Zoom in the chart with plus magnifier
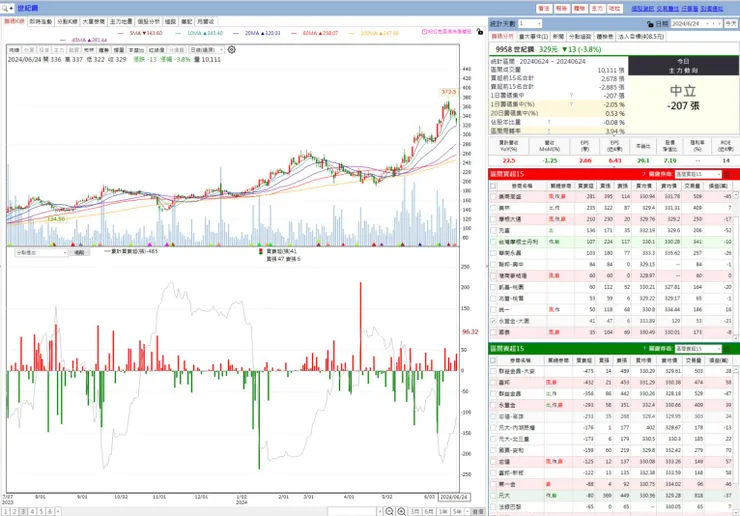 pyautogui.click(x=401, y=511)
